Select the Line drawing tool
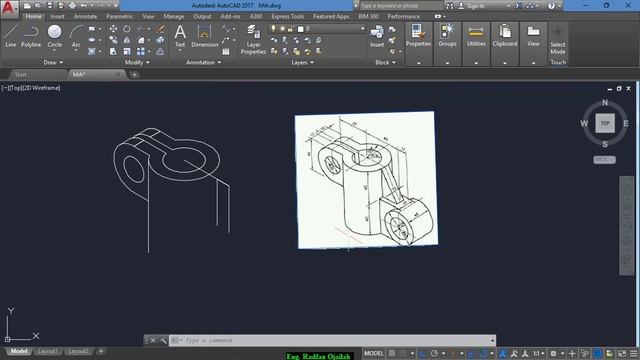 tap(11, 36)
